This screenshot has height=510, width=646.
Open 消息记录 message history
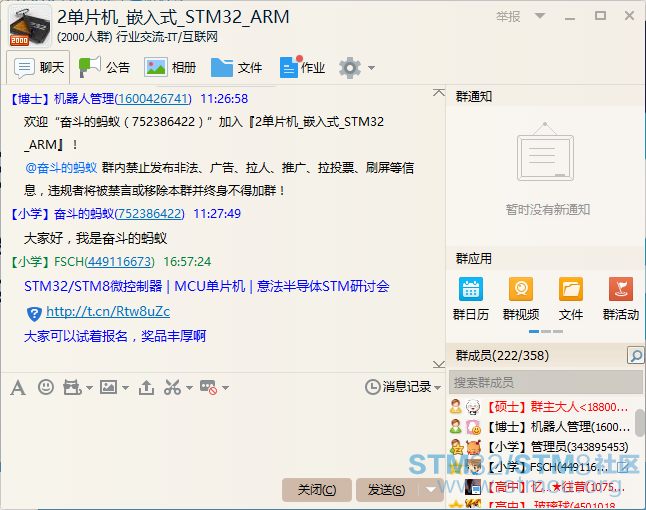[x=398, y=387]
